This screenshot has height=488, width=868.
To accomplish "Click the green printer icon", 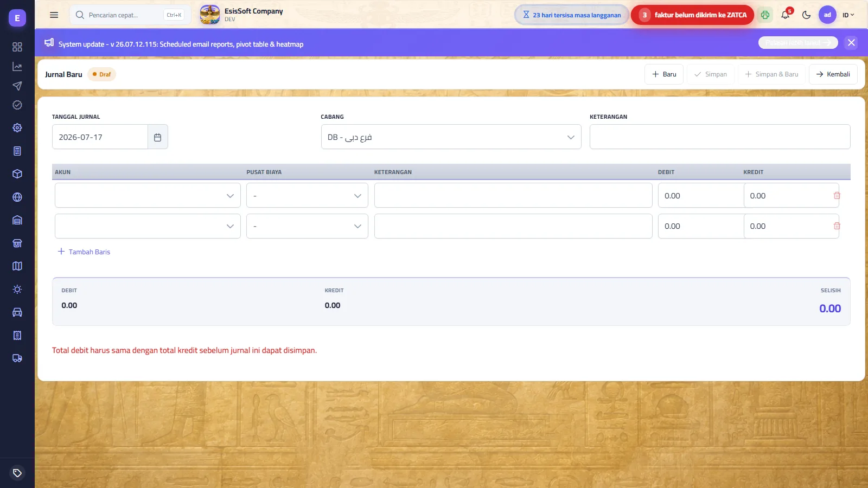I will pos(765,15).
